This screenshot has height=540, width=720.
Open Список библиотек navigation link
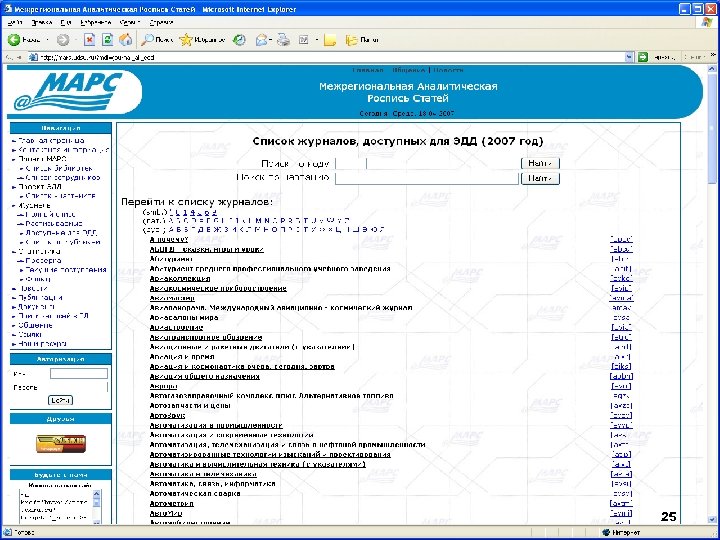[59, 168]
